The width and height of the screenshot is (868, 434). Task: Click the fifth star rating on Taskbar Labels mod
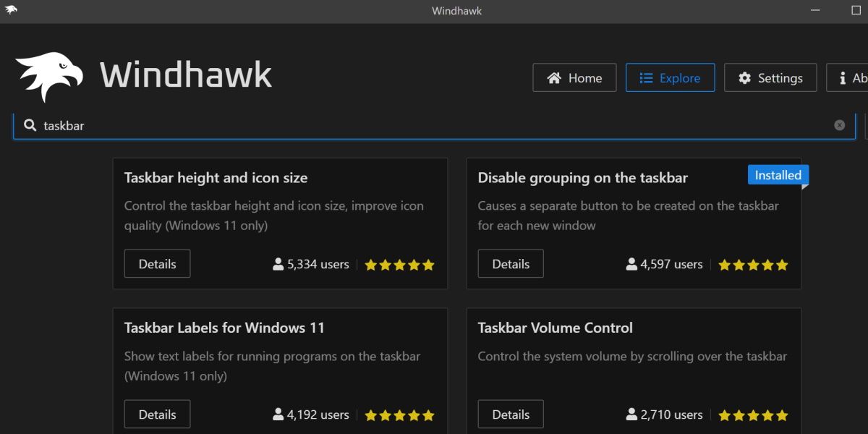click(428, 414)
